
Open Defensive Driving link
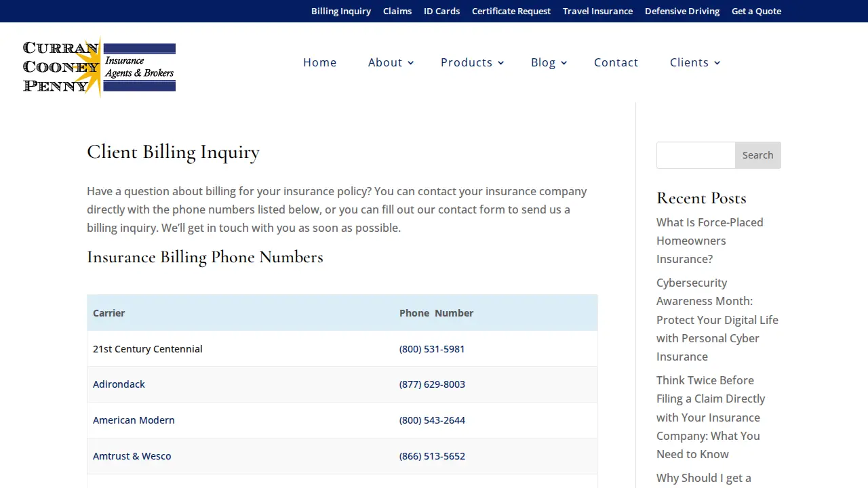pyautogui.click(x=682, y=11)
